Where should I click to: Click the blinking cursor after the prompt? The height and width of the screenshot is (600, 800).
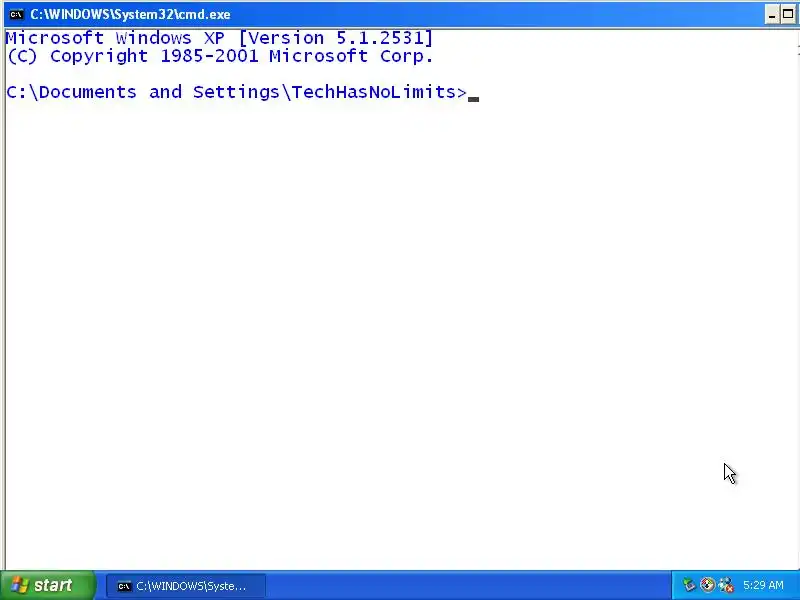pyautogui.click(x=473, y=99)
